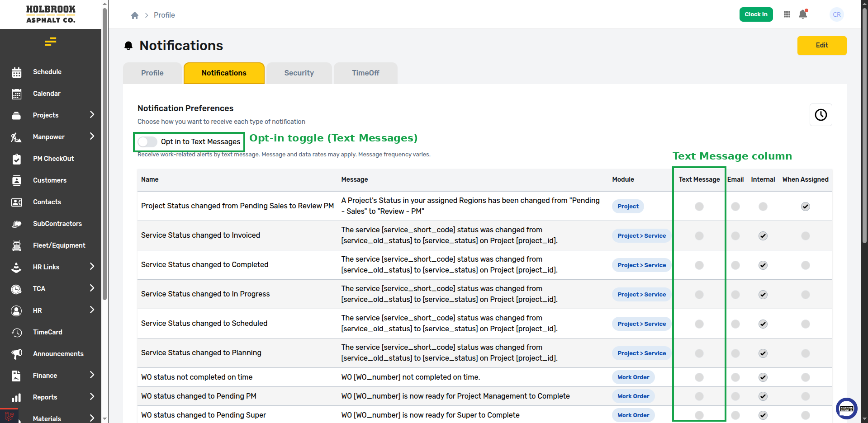Toggle Opt in to Text Messages switch
Screen dimensions: 868x423
(147, 142)
